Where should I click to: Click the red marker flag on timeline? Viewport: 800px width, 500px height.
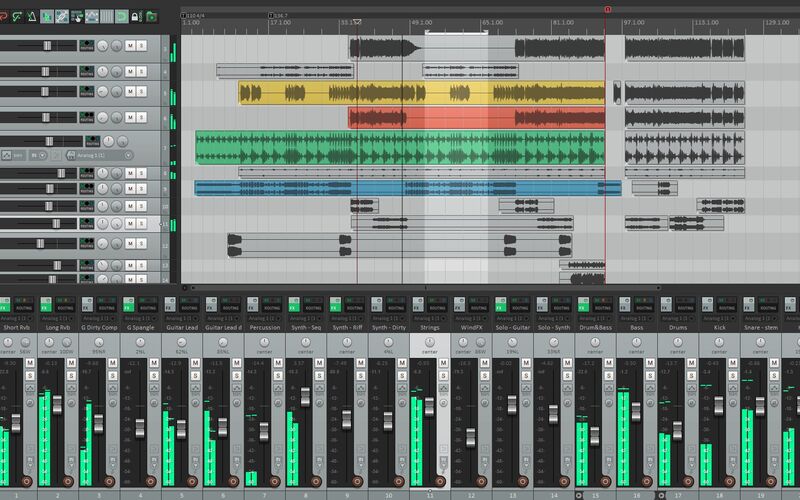tap(607, 9)
